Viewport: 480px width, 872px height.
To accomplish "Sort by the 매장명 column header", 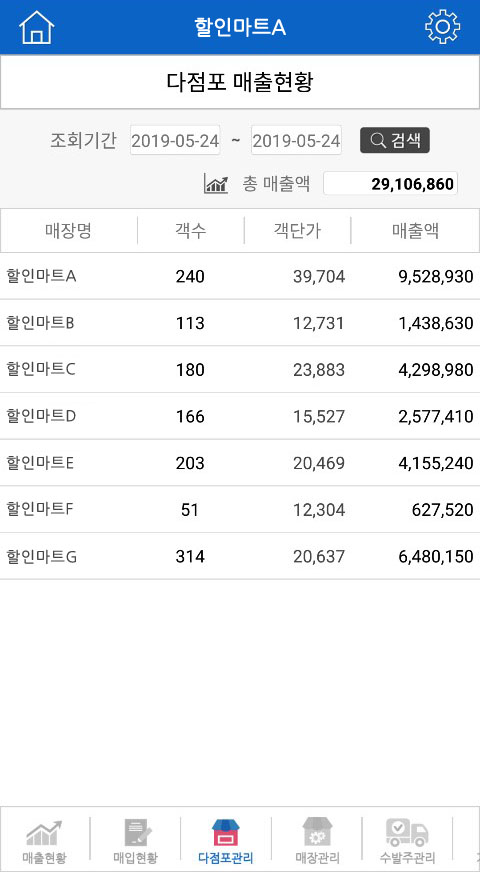I will 68,231.
